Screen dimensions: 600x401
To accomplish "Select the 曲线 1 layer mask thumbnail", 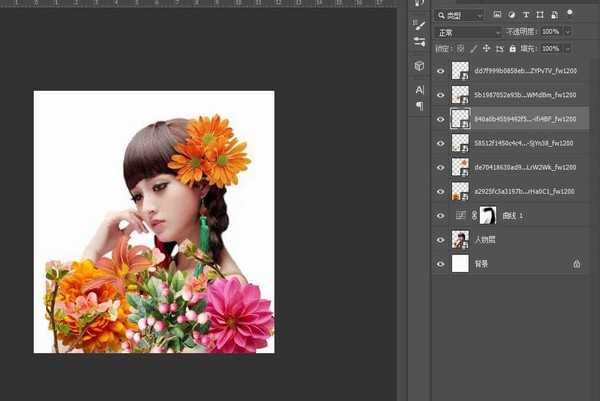I will [x=489, y=215].
